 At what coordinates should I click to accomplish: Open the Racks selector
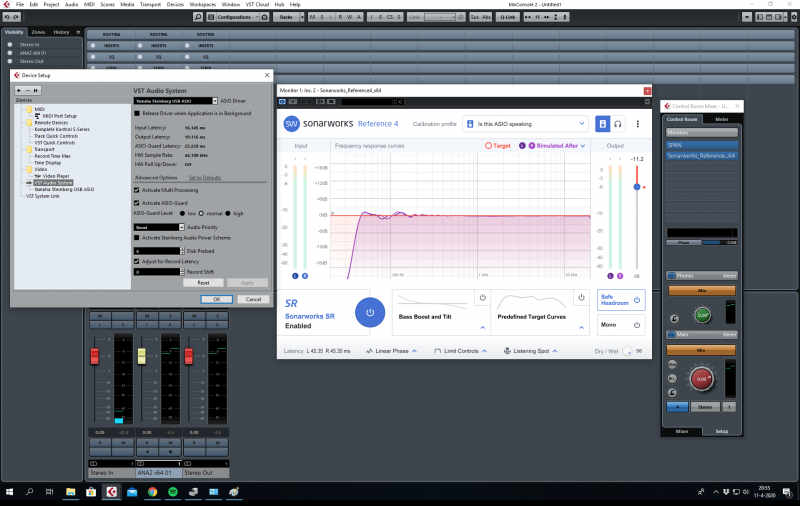tap(286, 17)
